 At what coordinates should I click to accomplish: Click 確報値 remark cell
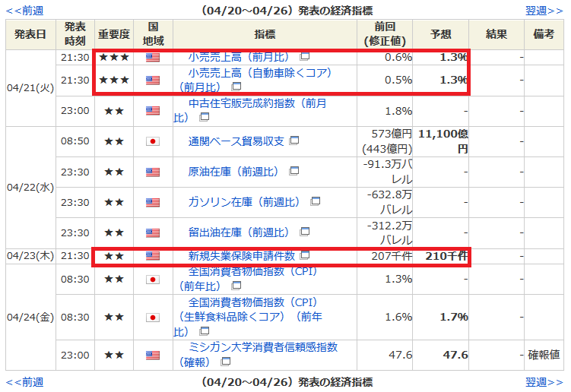click(544, 355)
